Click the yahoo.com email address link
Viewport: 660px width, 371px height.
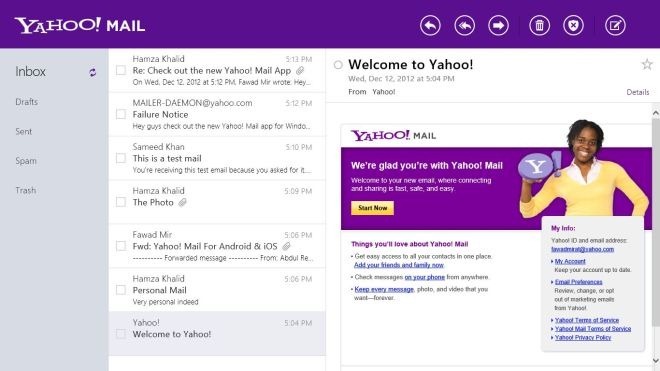(583, 249)
